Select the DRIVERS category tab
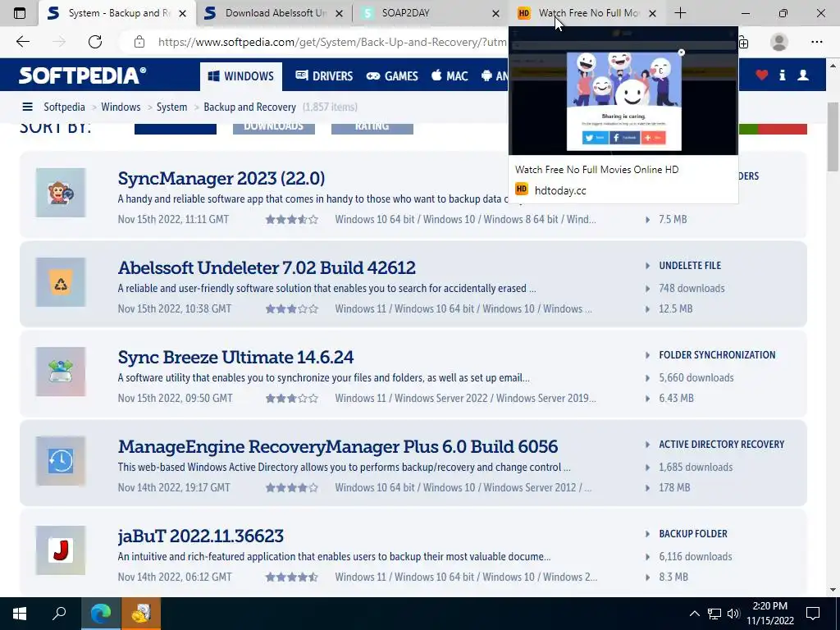Viewport: 840px width, 630px height. click(324, 76)
